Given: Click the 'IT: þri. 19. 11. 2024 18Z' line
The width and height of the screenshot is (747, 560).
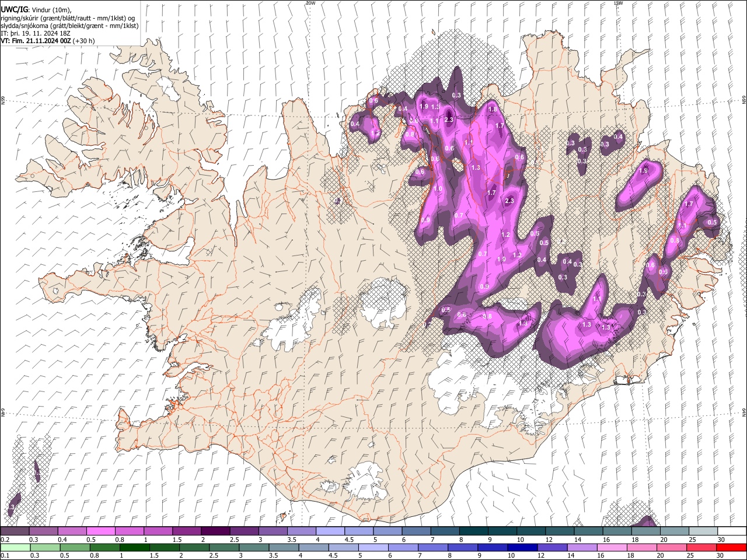Looking at the screenshot, I should point(36,34).
